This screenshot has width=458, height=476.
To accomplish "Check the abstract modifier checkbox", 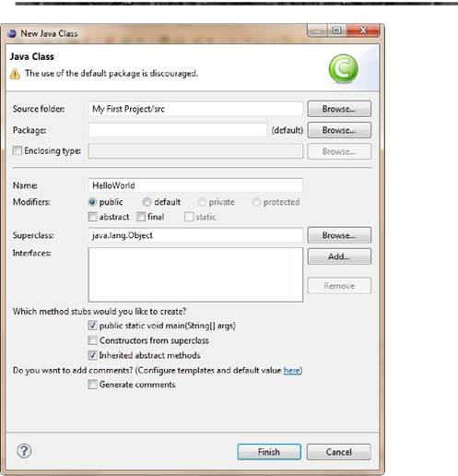I will tap(92, 217).
